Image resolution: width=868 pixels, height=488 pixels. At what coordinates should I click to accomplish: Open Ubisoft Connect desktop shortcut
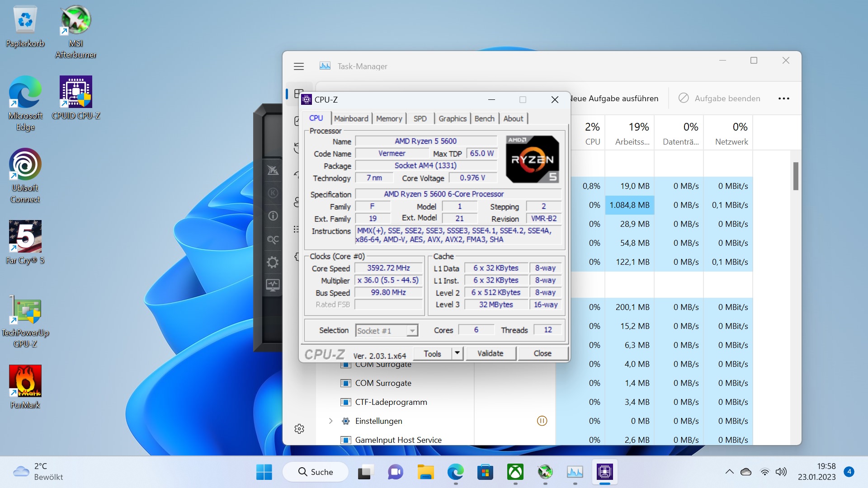(x=25, y=176)
